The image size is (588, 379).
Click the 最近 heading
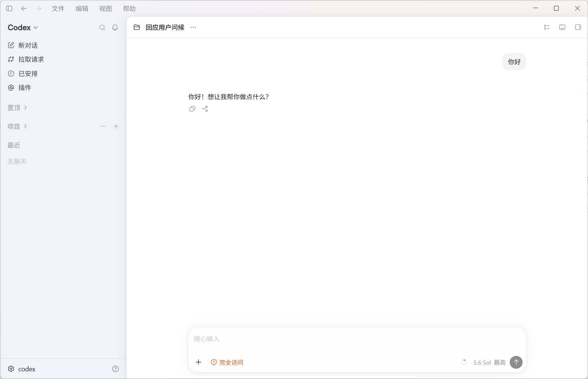(14, 145)
